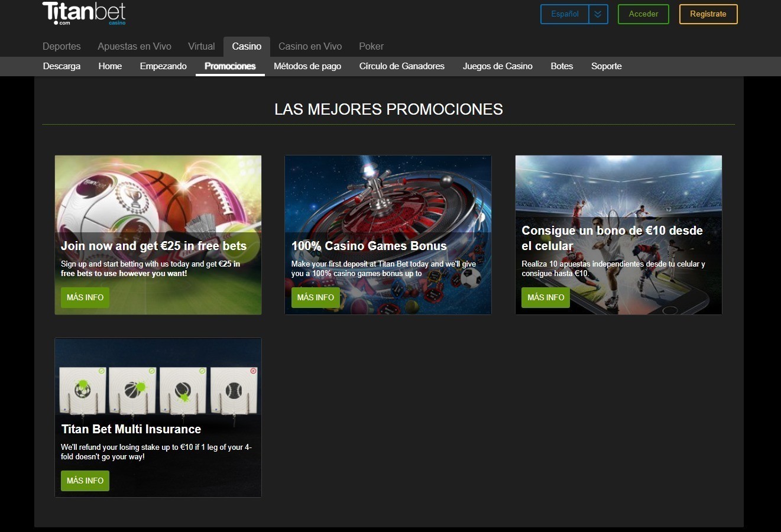Click MÁS INFO on €10 celular bonus
The width and height of the screenshot is (781, 532).
546,297
